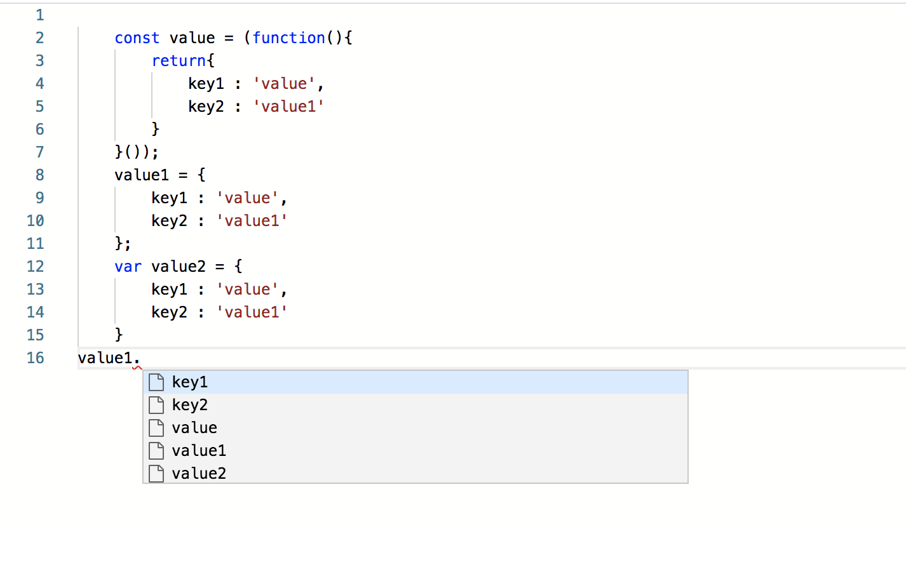This screenshot has width=906, height=588.
Task: Select key2 from the autocomplete list
Action: point(189,404)
